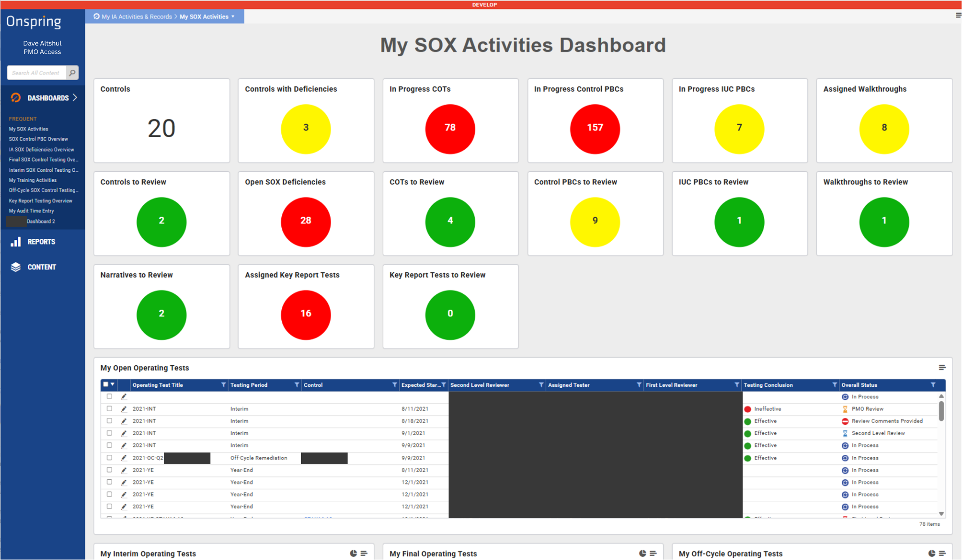This screenshot has height=560, width=962.
Task: Tick the checkbox for the Off-Cycle Remediation row
Action: pos(109,458)
